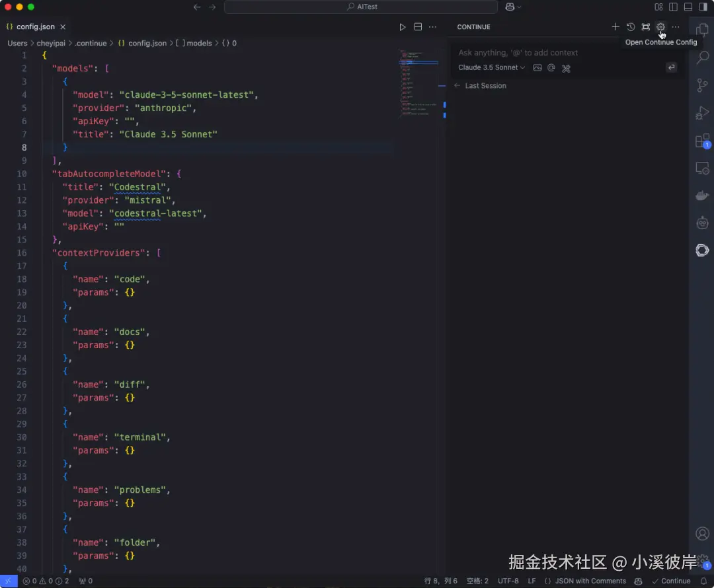Insert context with the @ icon
Image resolution: width=714 pixels, height=588 pixels.
pos(551,68)
